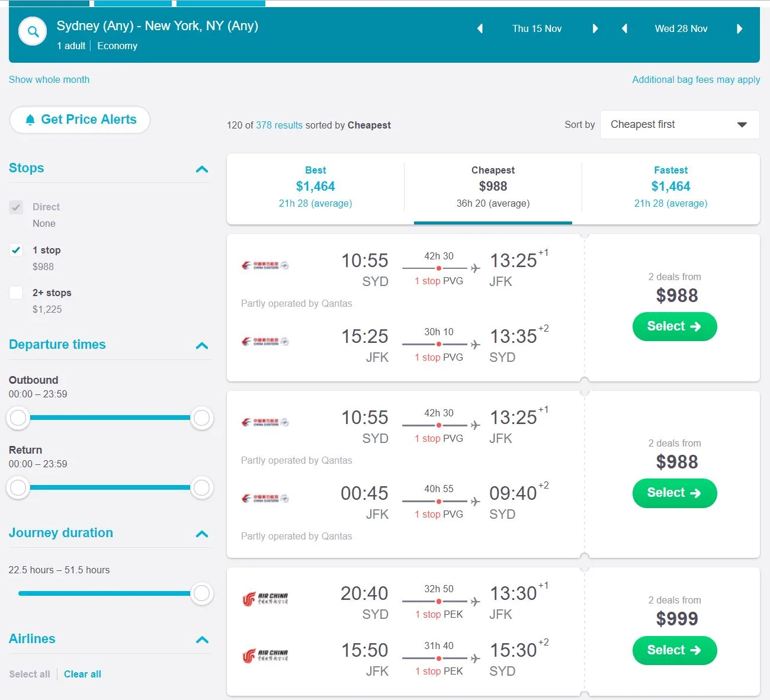This screenshot has width=770, height=700.
Task: Collapse the Departure times section
Action: pos(201,346)
